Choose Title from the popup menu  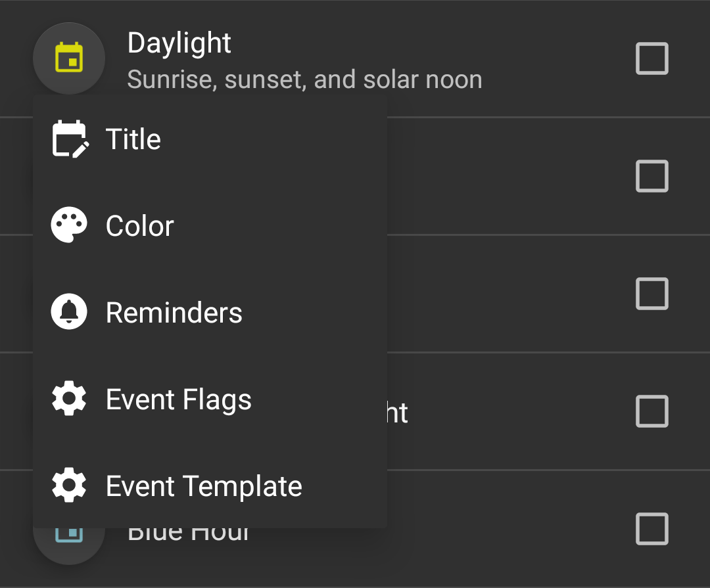click(x=133, y=139)
